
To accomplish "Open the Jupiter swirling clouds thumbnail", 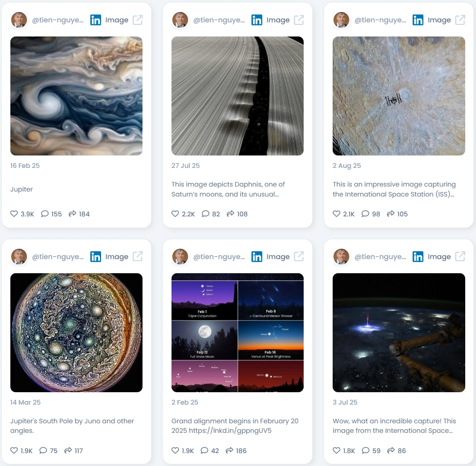I will [x=77, y=96].
